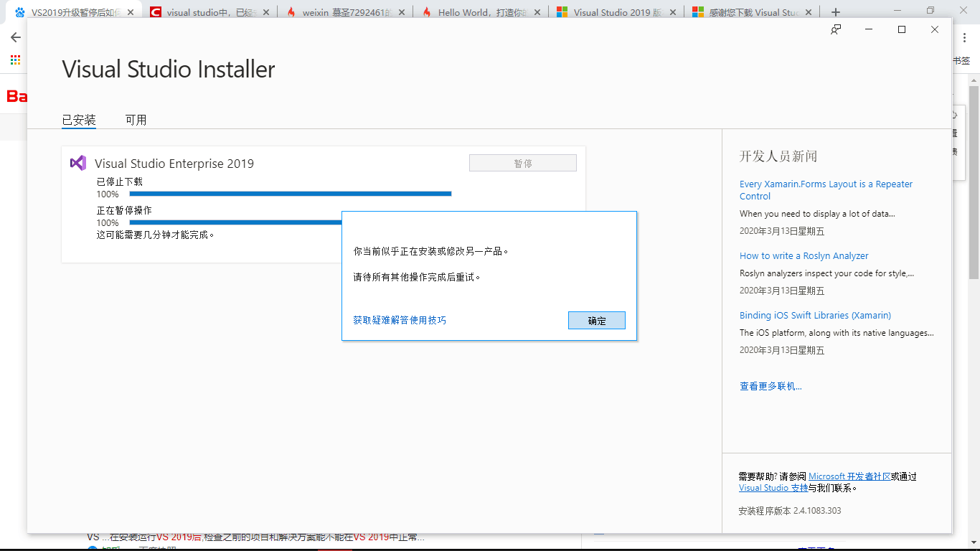Open Binding iOS Swift Libraries (Xamarin) article
The height and width of the screenshot is (551, 980).
815,315
